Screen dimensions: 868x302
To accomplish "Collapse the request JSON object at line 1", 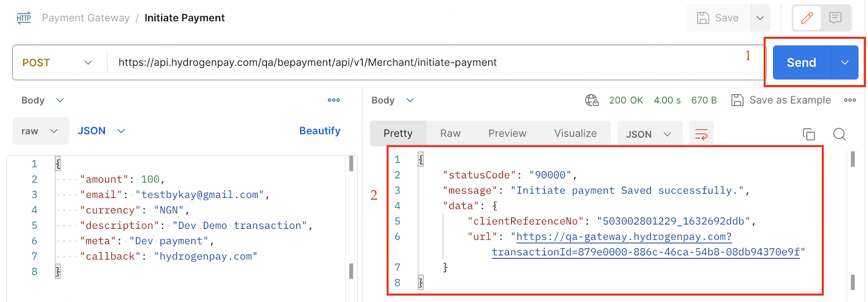I will click(x=58, y=164).
